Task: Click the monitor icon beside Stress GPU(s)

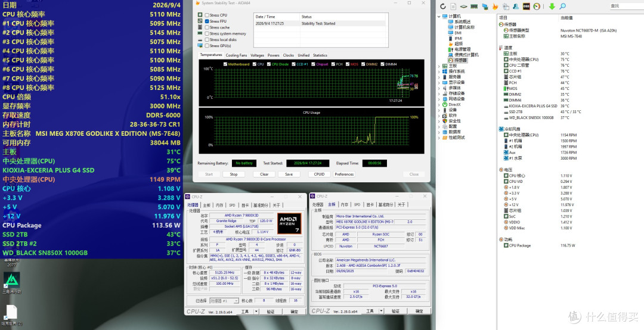Action: pyautogui.click(x=200, y=45)
